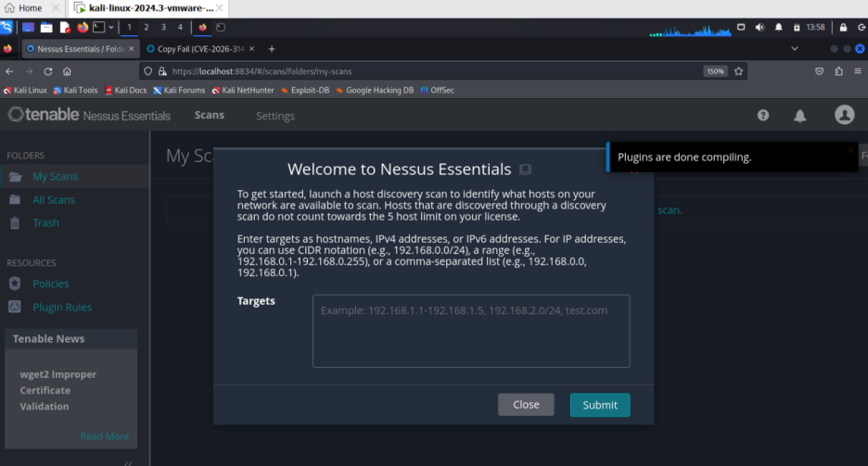Screen dimensions: 868x466
Task: Click the volume speaker tray icon
Action: (x=759, y=27)
